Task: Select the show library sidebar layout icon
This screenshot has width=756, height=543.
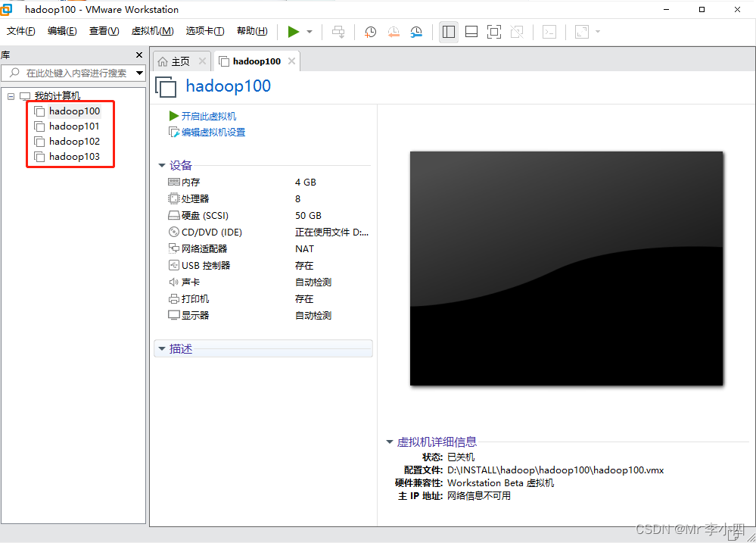Action: click(448, 31)
